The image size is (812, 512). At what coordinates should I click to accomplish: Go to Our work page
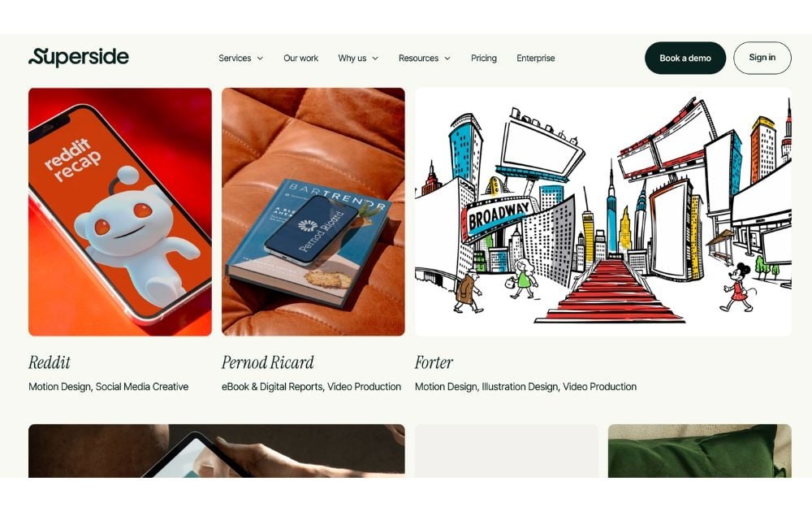pos(301,58)
